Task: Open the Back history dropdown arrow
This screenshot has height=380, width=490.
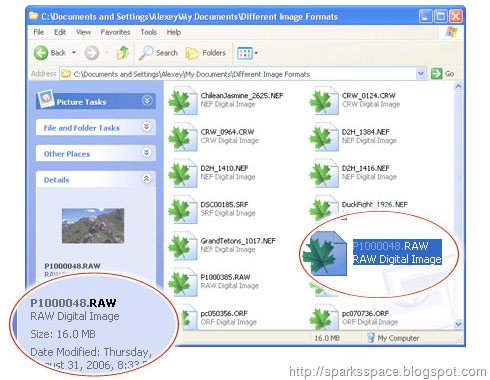Action: [x=74, y=53]
